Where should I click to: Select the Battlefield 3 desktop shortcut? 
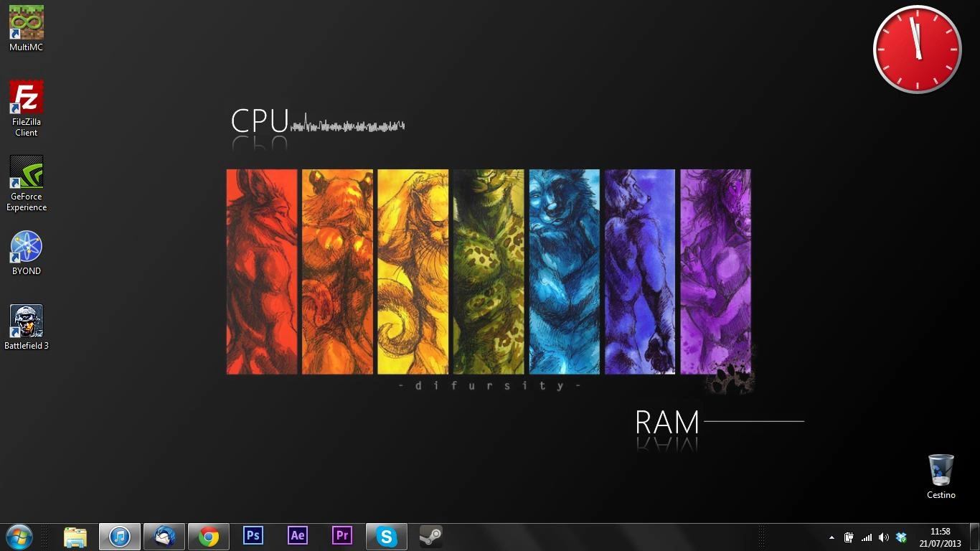point(27,328)
